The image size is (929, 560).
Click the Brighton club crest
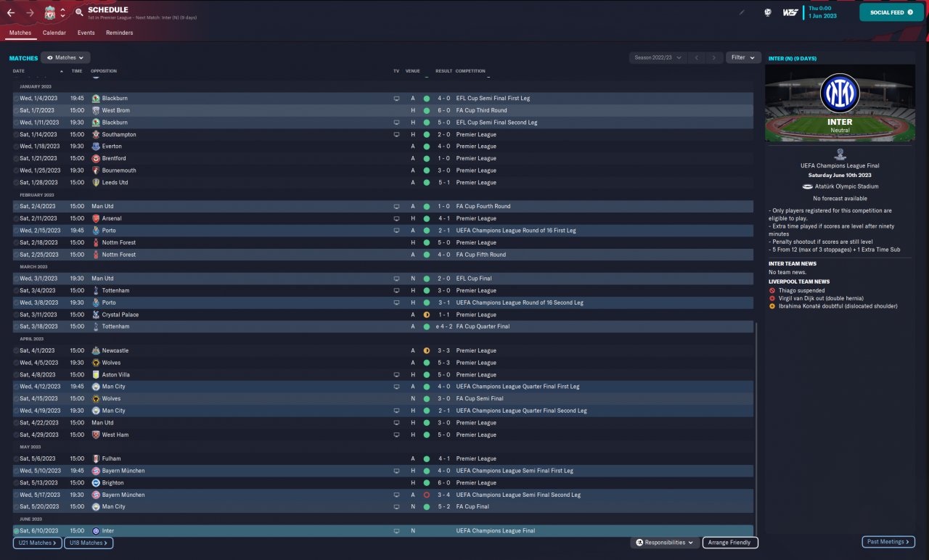click(x=96, y=482)
